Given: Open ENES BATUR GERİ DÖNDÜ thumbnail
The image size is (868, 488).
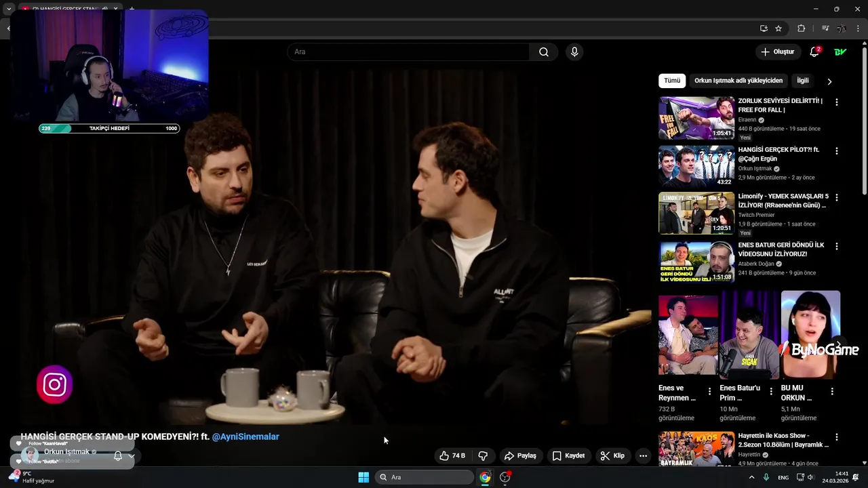Looking at the screenshot, I should [x=696, y=262].
